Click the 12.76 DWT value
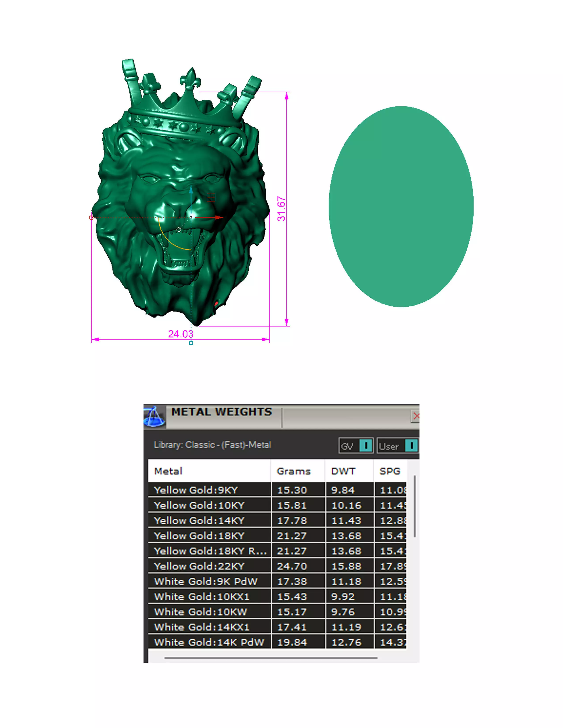 (346, 642)
